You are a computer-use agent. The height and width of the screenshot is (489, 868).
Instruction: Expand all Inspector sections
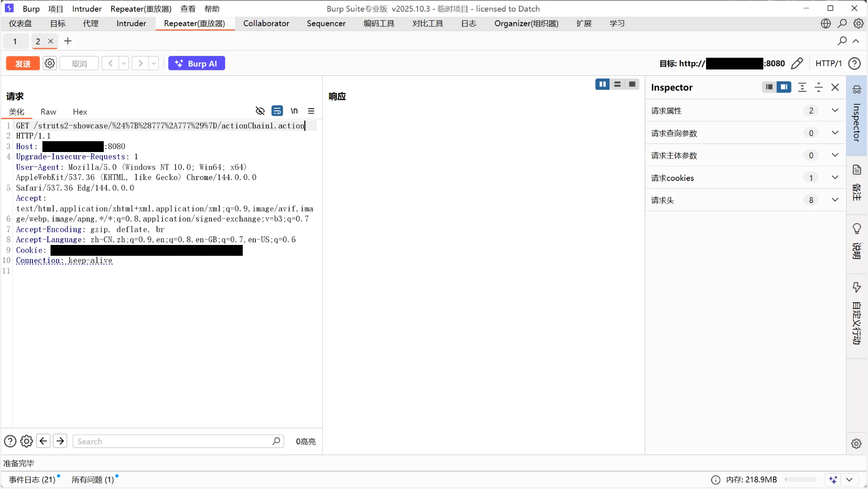coord(802,88)
